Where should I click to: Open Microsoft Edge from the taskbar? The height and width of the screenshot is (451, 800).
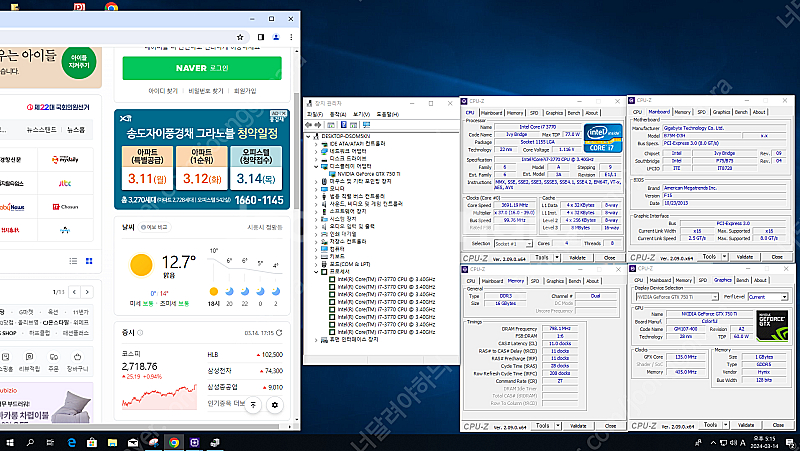point(72,442)
